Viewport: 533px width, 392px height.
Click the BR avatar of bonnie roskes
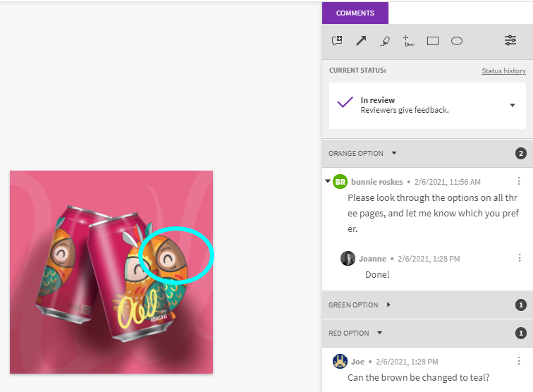(x=340, y=182)
